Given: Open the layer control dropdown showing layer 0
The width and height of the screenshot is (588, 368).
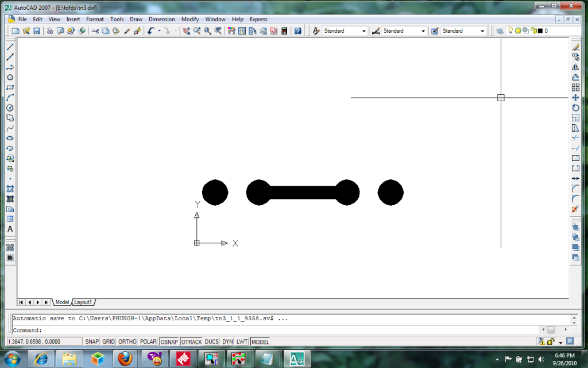Looking at the screenshot, I should [x=537, y=31].
